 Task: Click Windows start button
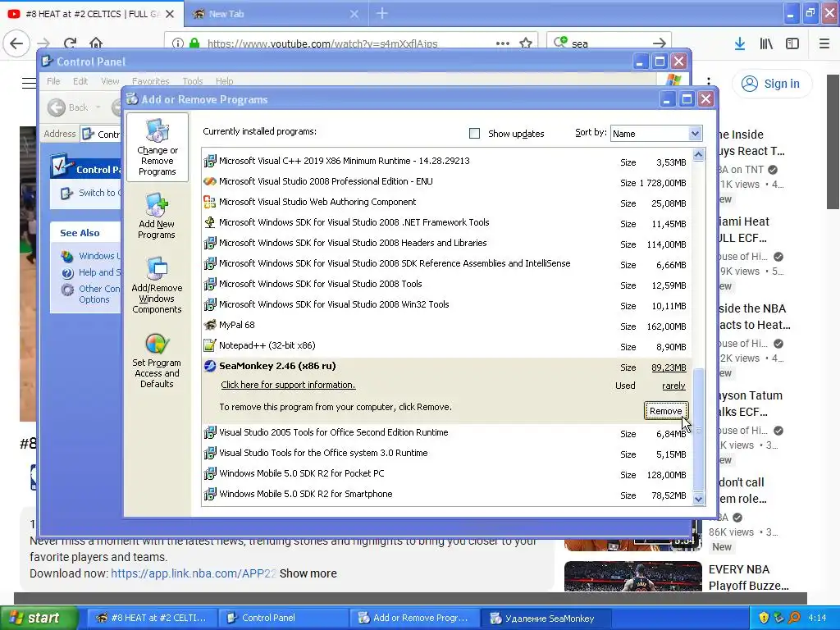[39, 618]
